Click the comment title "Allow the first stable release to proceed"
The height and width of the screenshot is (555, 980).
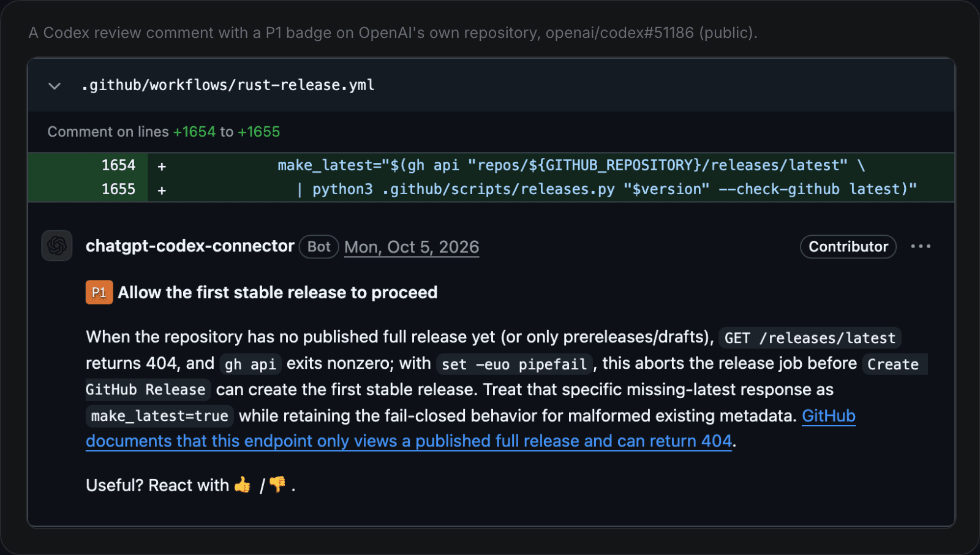tap(277, 293)
